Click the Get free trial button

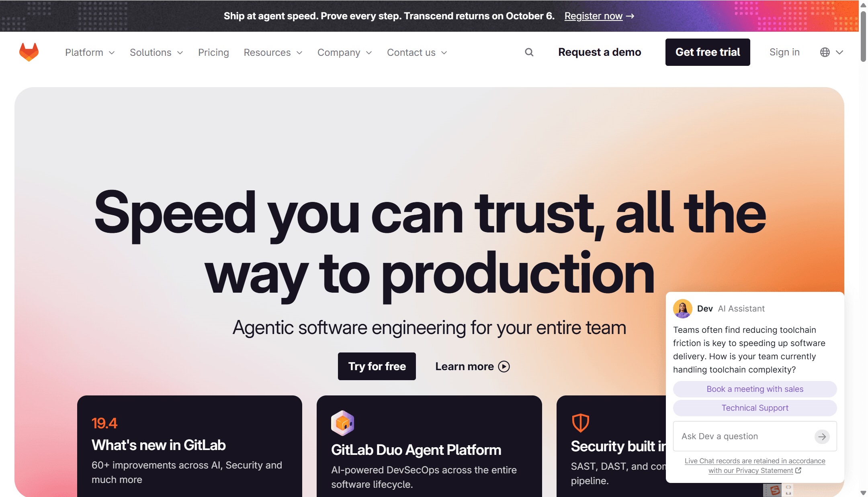point(708,52)
